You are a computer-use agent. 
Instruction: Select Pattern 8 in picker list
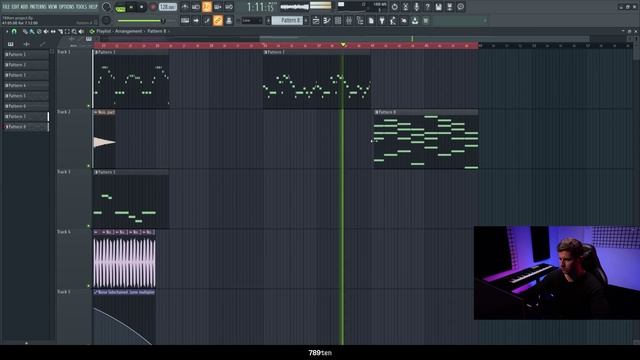pyautogui.click(x=26, y=127)
